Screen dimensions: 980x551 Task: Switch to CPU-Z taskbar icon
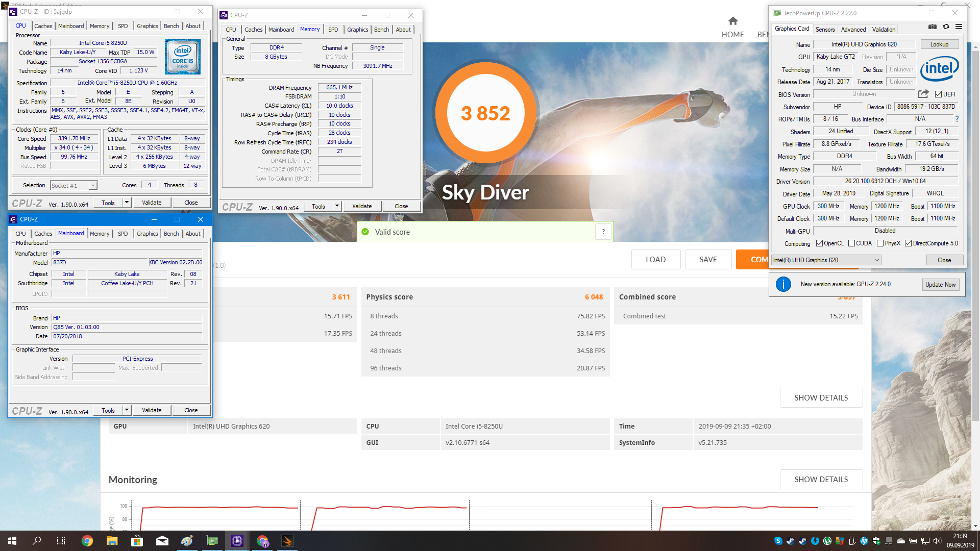pyautogui.click(x=237, y=541)
